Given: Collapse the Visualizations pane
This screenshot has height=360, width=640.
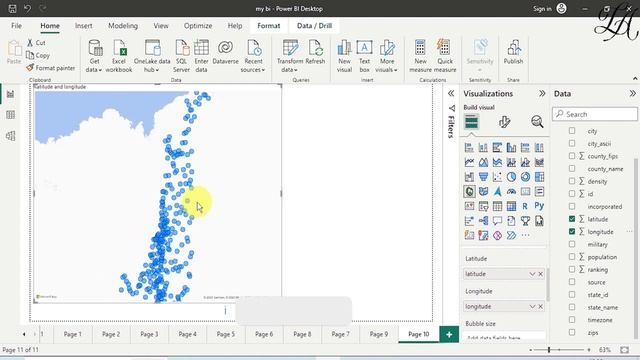Looking at the screenshot, I should pyautogui.click(x=542, y=93).
